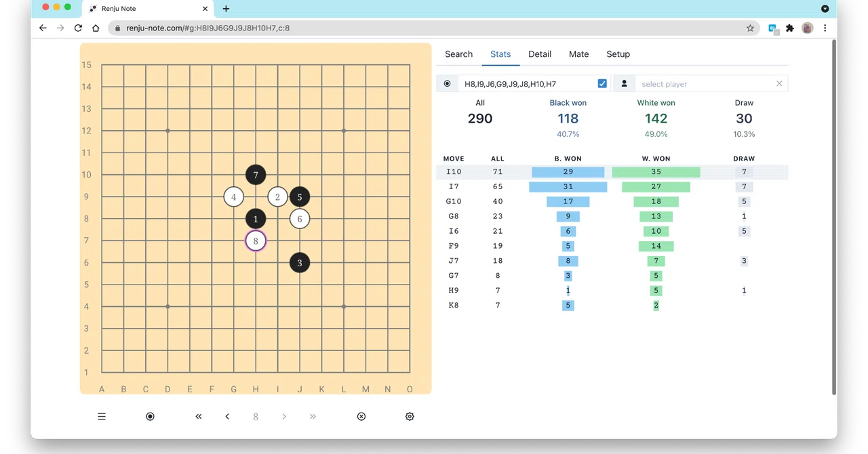Jump to last move with double-right arrow
868x454 pixels.
(x=313, y=417)
